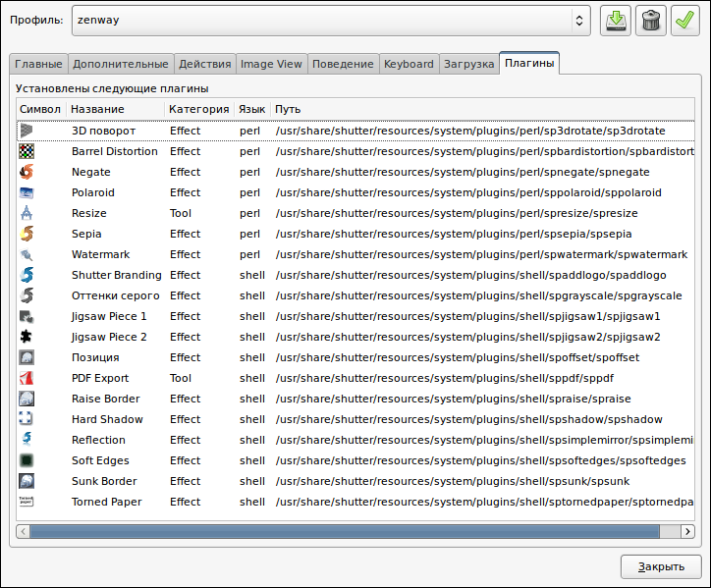Click the 3D поворот name

click(103, 131)
